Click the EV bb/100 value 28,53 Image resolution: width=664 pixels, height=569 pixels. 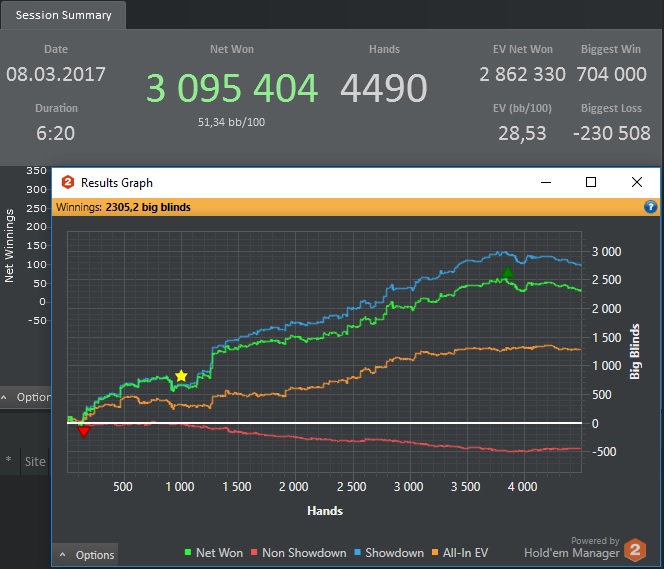pyautogui.click(x=522, y=133)
